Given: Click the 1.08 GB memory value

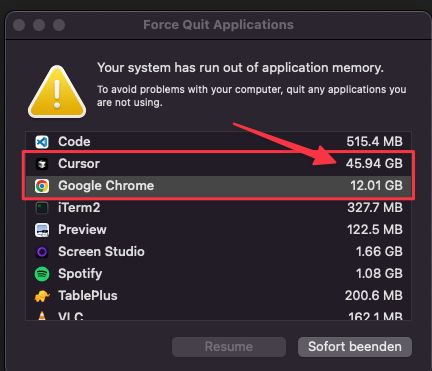Looking at the screenshot, I should coord(379,274).
